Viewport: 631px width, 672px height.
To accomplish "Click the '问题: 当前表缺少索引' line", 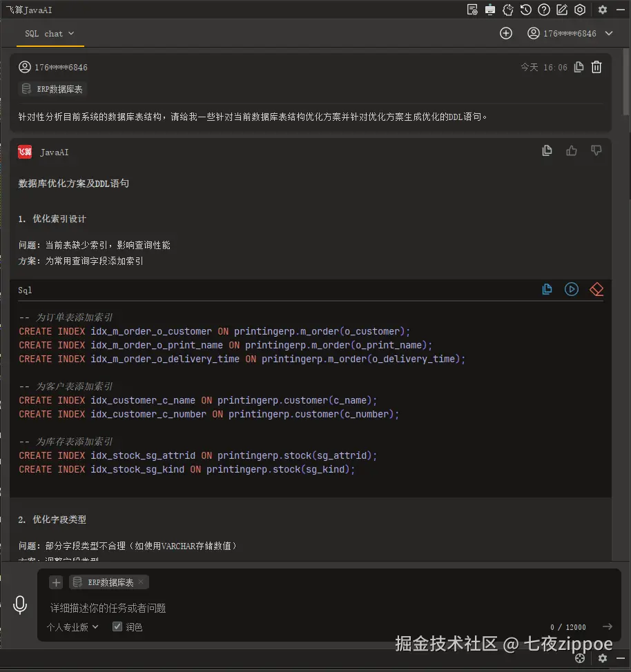I will coord(95,245).
